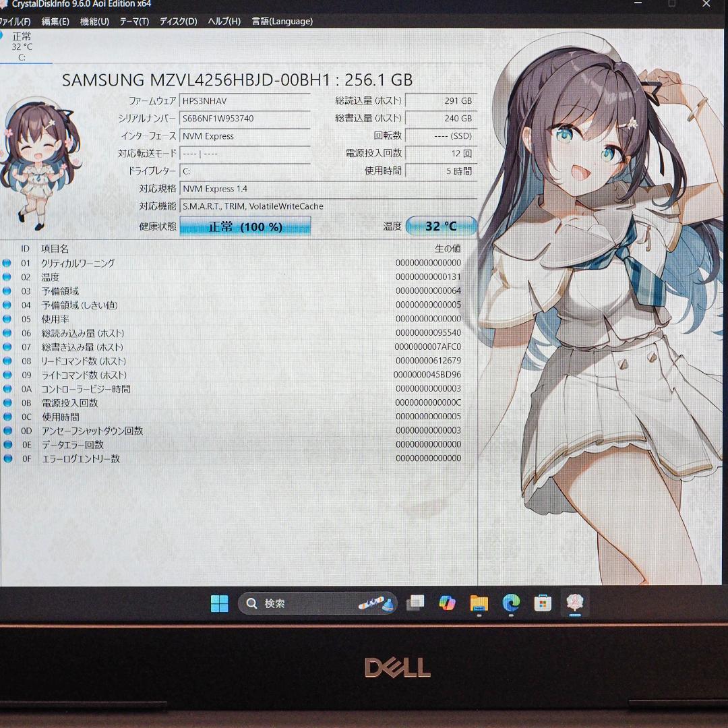The image size is (728, 728).
Task: Launch Microsoft Edge from the taskbar
Action: (511, 603)
